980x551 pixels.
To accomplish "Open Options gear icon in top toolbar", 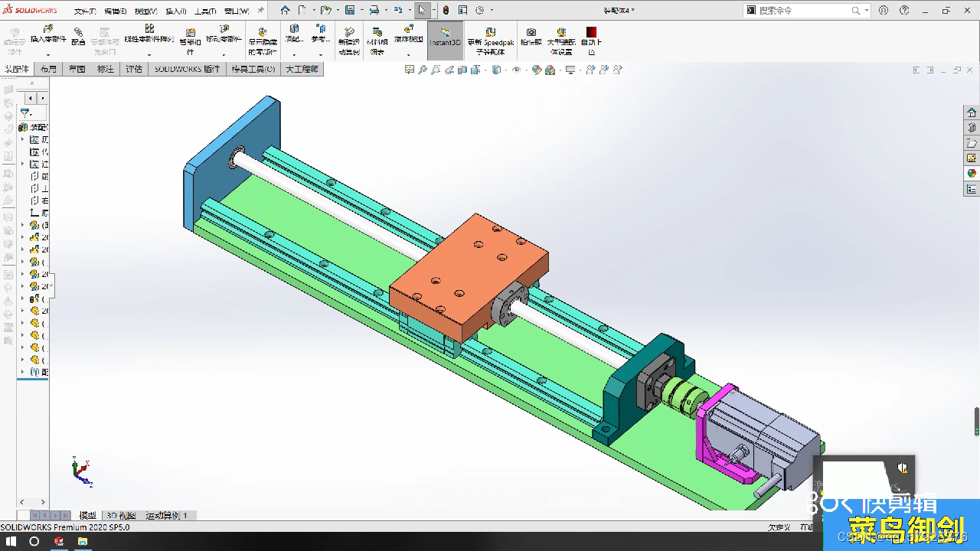I will coord(479,11).
